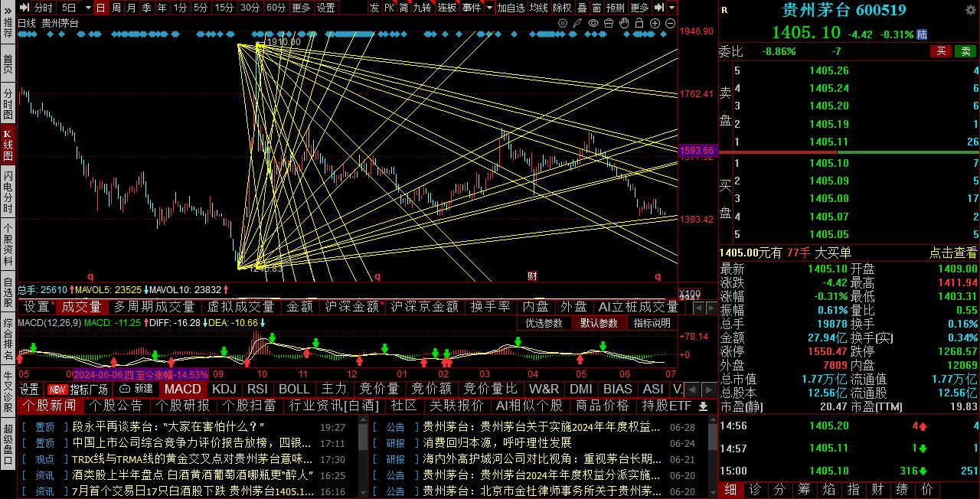Select 细 detail tab at bottom right
The width and height of the screenshot is (980, 499).
(x=730, y=489)
